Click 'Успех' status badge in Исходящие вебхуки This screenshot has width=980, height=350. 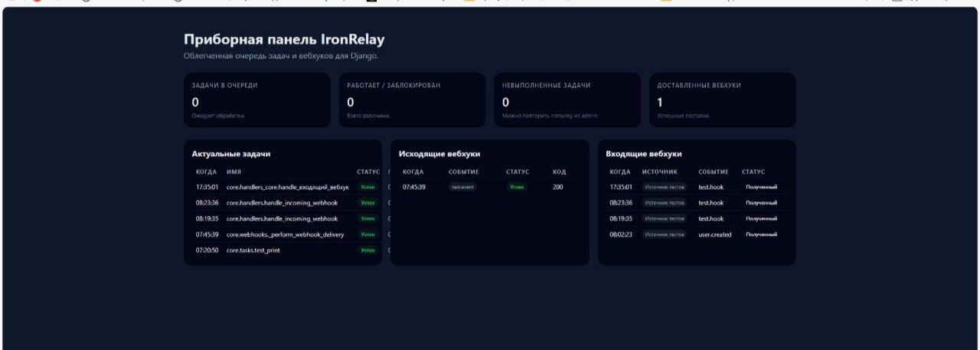click(x=518, y=187)
